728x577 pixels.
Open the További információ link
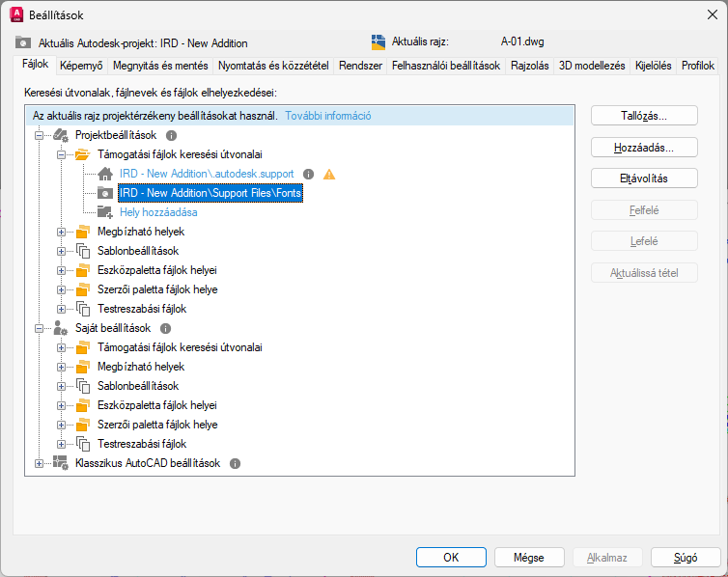click(x=327, y=116)
